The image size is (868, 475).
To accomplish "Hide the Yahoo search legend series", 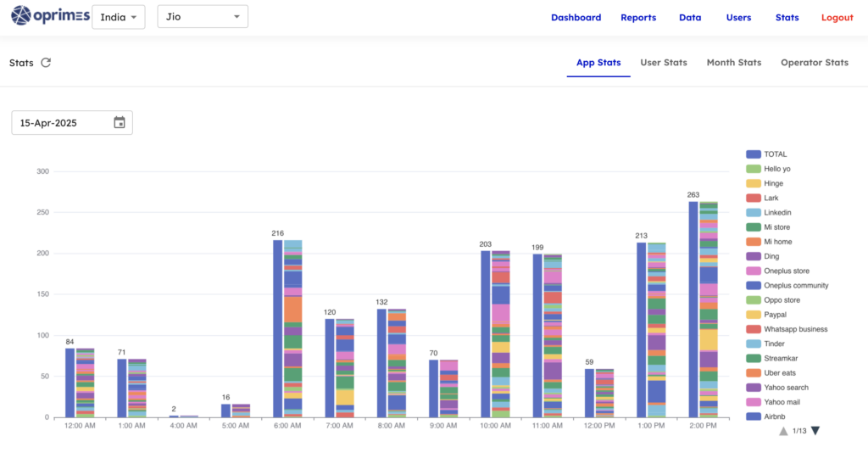I will pyautogui.click(x=777, y=388).
